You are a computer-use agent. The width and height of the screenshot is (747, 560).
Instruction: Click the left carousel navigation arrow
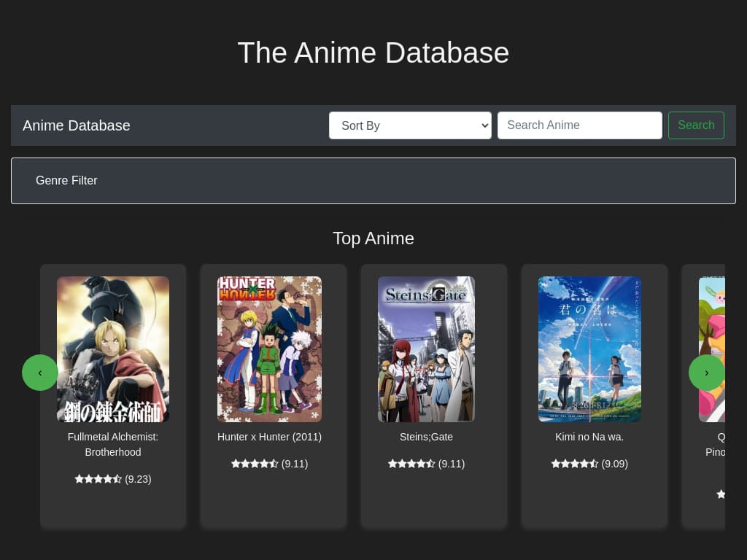(x=40, y=373)
